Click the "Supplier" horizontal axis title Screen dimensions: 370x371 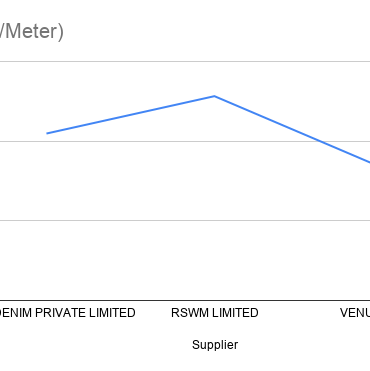[x=215, y=345]
